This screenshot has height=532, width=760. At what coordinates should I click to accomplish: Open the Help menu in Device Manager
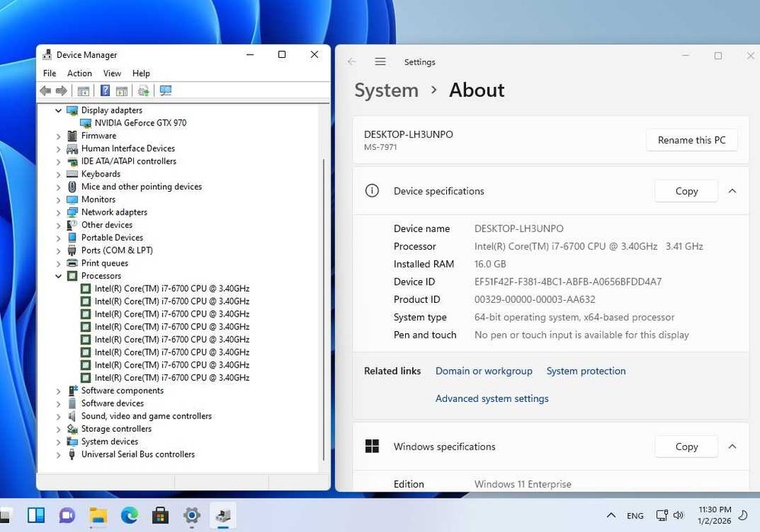[141, 73]
